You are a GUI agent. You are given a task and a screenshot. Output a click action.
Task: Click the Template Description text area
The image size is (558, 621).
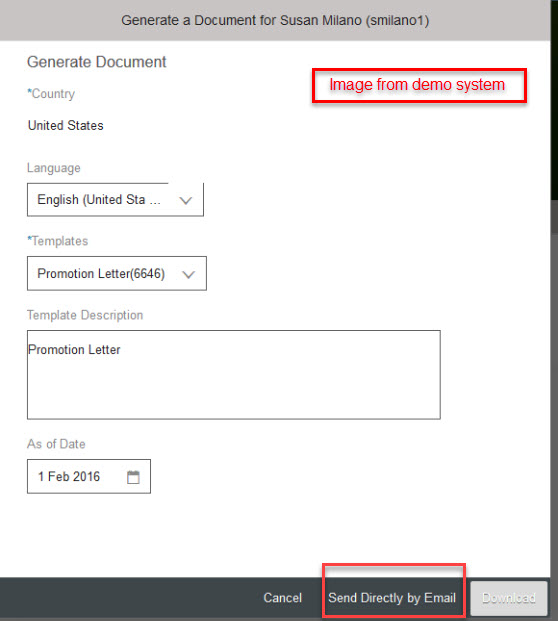[x=234, y=375]
